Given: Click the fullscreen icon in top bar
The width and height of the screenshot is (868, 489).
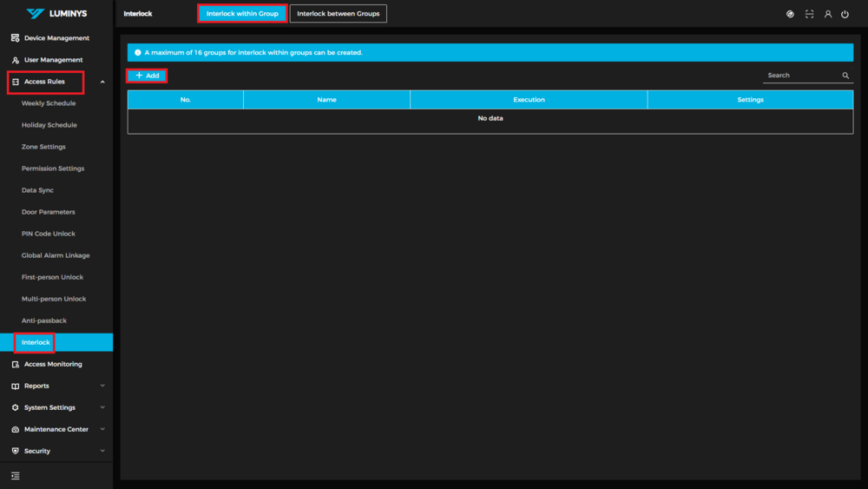Looking at the screenshot, I should pyautogui.click(x=809, y=14).
